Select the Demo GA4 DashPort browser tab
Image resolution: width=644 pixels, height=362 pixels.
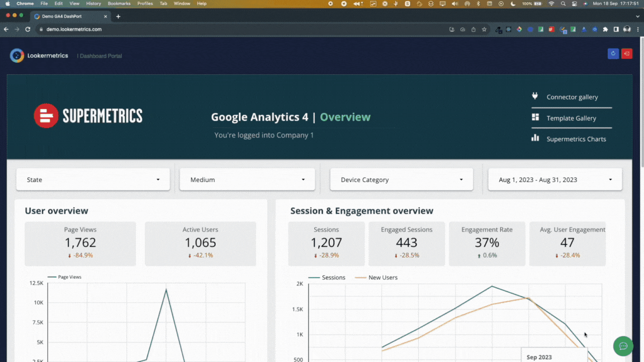point(70,16)
